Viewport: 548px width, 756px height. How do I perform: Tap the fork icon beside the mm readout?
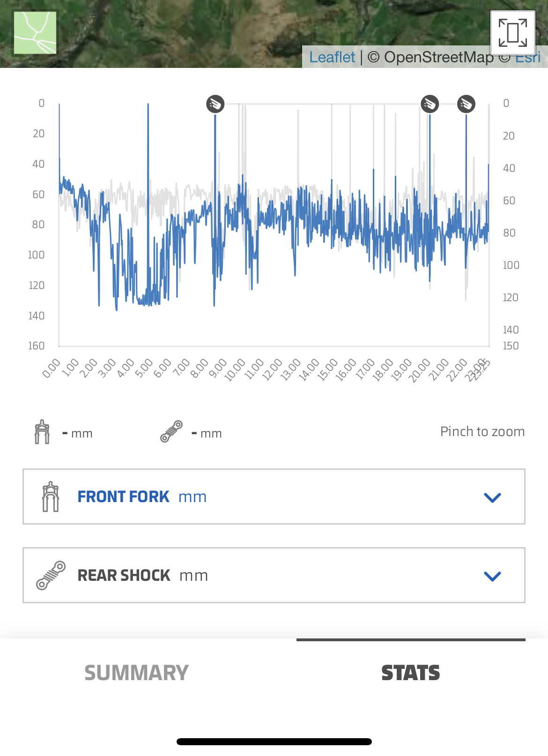42,432
